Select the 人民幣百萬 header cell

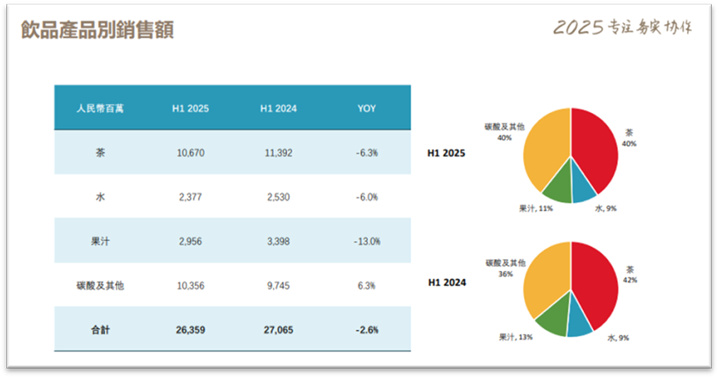pyautogui.click(x=100, y=109)
